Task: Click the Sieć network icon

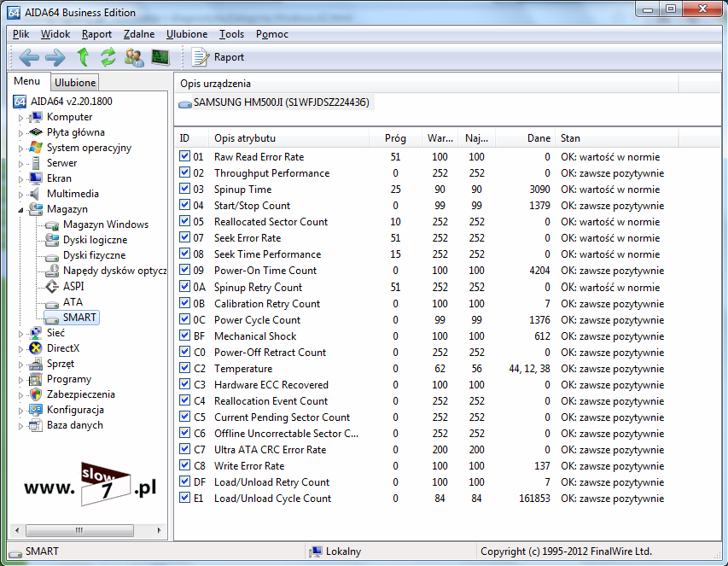Action: tap(35, 333)
